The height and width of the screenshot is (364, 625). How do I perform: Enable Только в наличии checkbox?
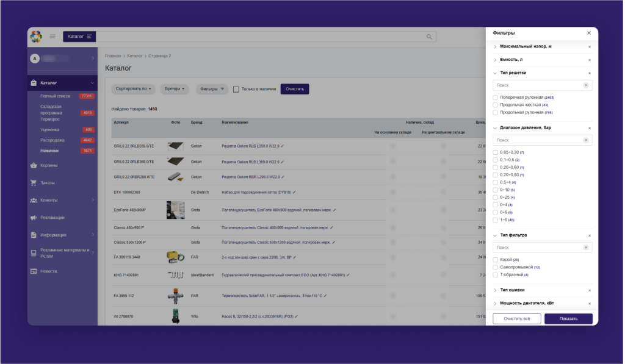[236, 89]
